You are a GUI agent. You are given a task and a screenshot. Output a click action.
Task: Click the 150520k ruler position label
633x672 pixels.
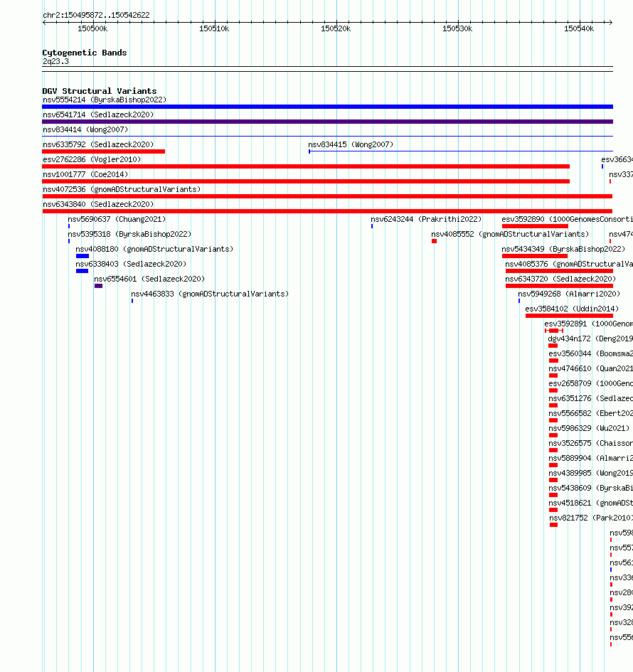coord(336,28)
